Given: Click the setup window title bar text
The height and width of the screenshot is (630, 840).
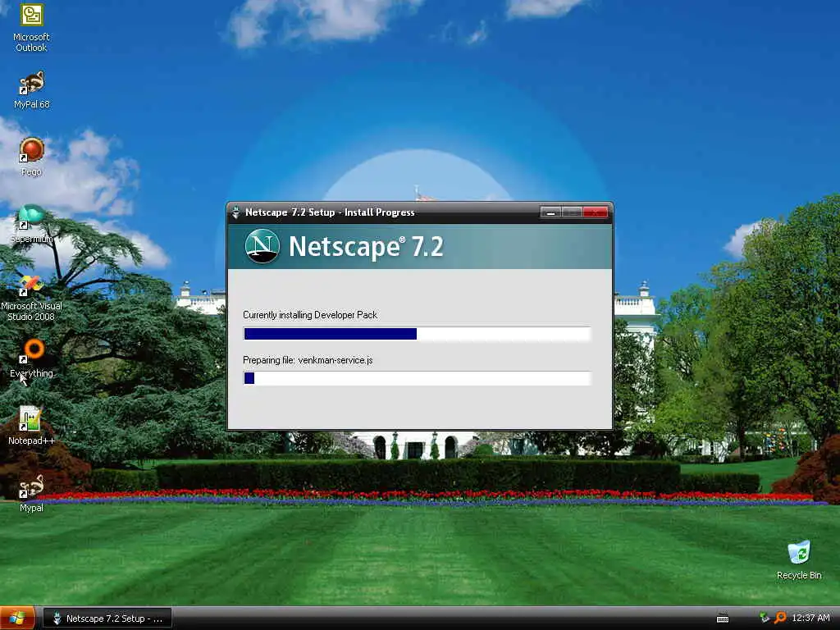Looking at the screenshot, I should 330,212.
